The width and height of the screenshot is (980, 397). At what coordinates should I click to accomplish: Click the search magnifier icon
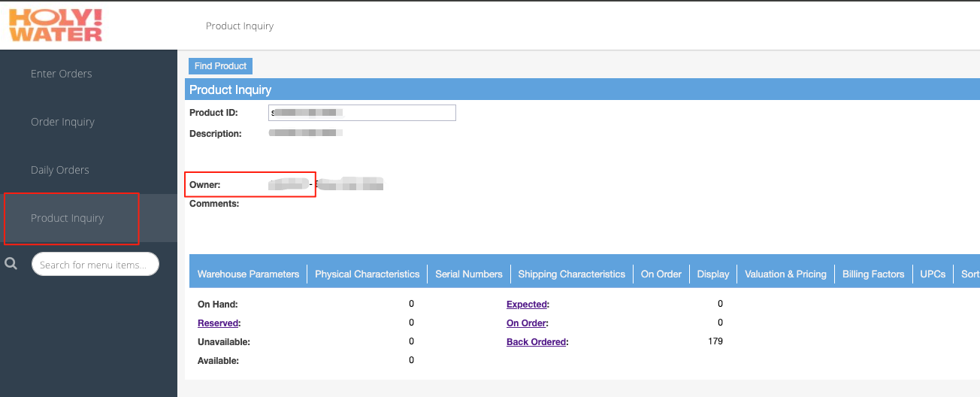(11, 264)
